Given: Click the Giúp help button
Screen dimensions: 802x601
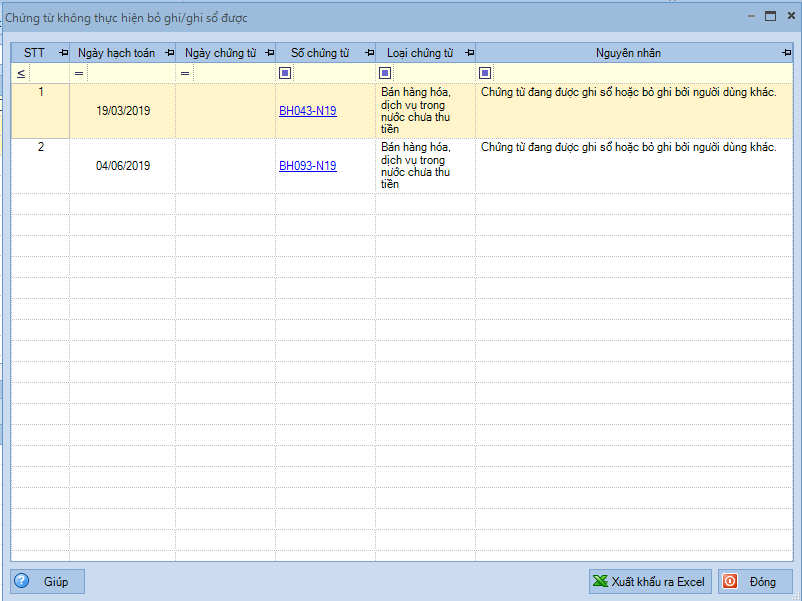Looking at the screenshot, I should point(48,582).
